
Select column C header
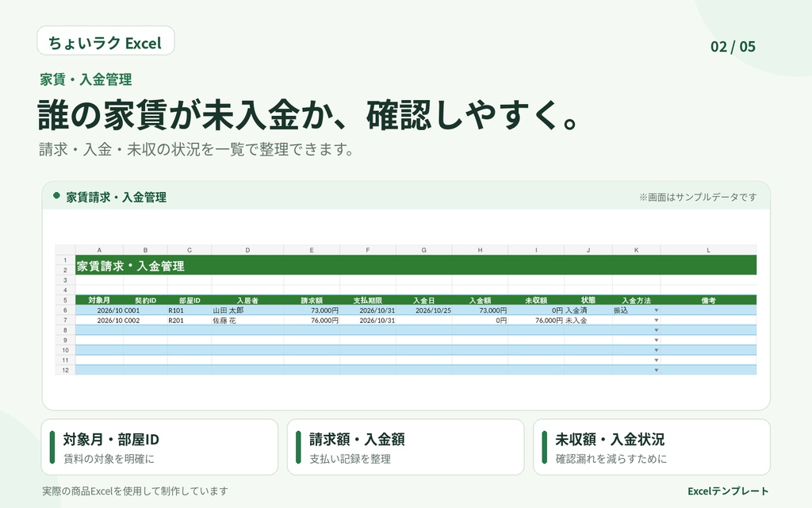tap(190, 250)
